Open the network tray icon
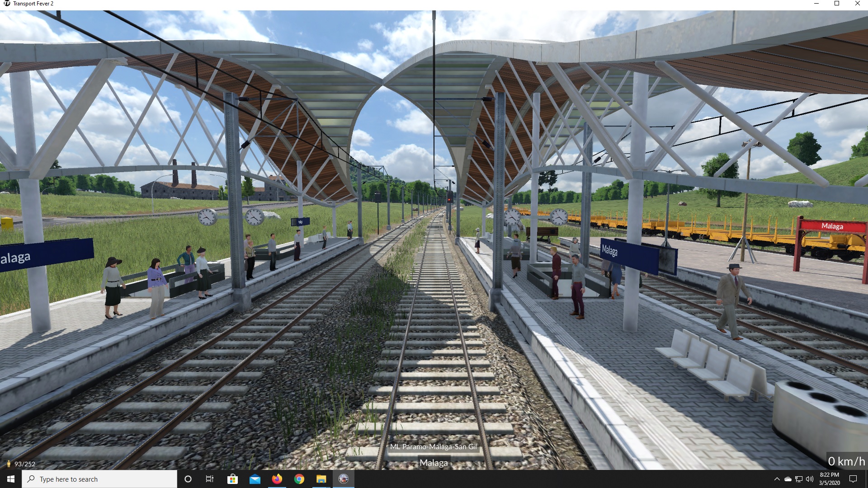The width and height of the screenshot is (868, 488). click(x=799, y=479)
